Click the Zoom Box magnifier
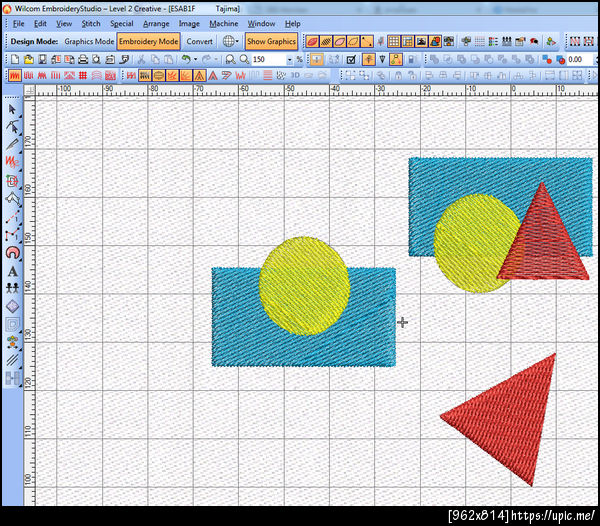 (x=230, y=59)
